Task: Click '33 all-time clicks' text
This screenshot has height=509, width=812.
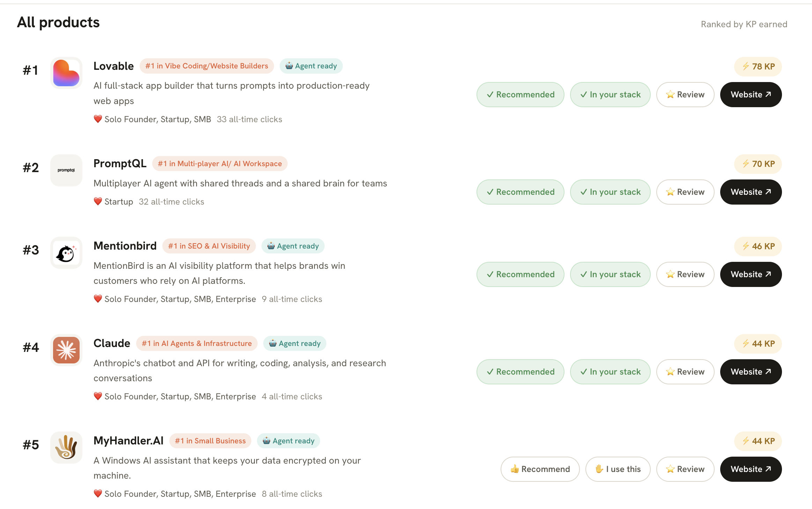Action: click(249, 119)
